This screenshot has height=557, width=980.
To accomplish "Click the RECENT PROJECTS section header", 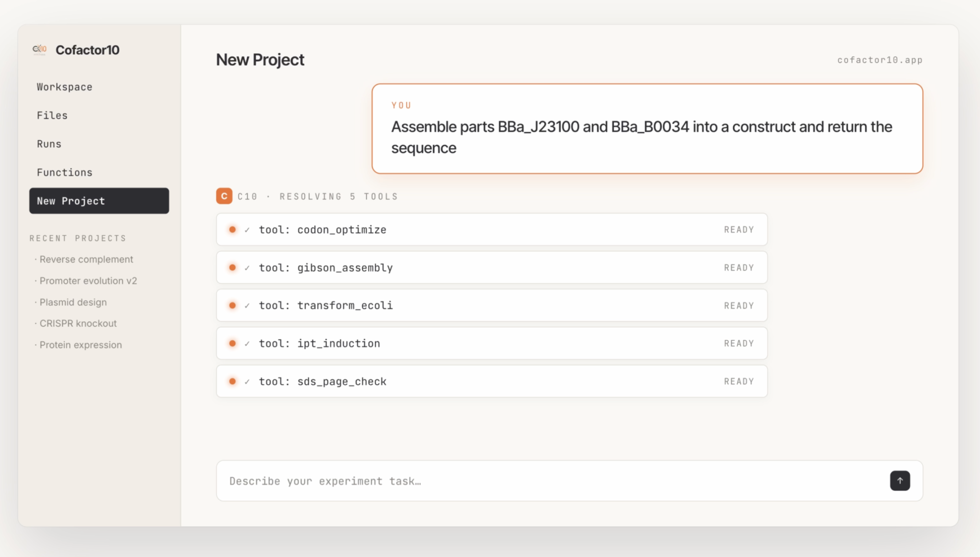I will pos(78,238).
